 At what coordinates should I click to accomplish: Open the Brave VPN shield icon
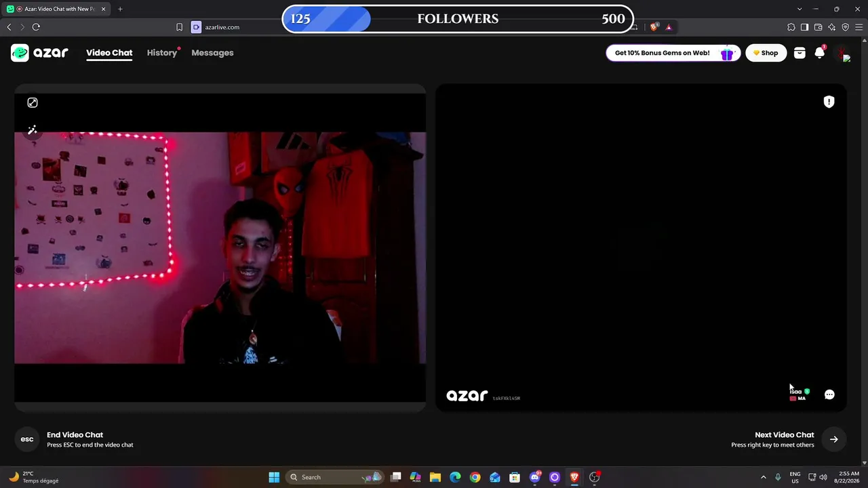click(846, 27)
